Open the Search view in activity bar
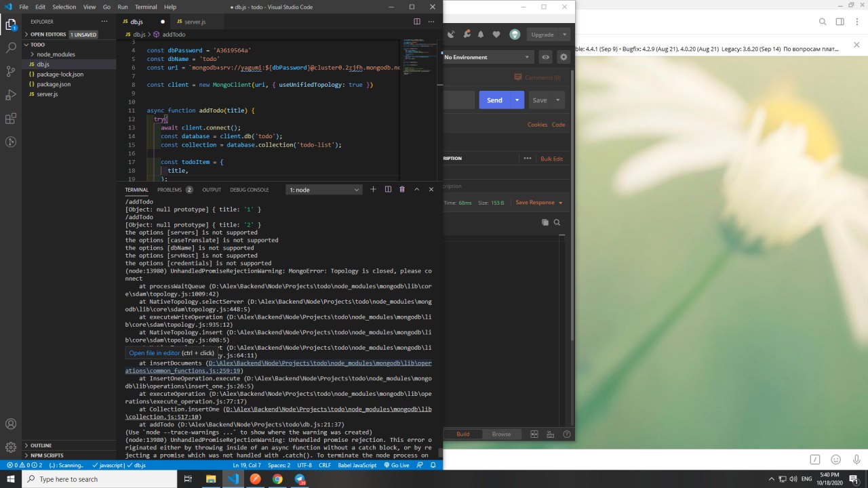The width and height of the screenshot is (868, 488). click(x=11, y=48)
